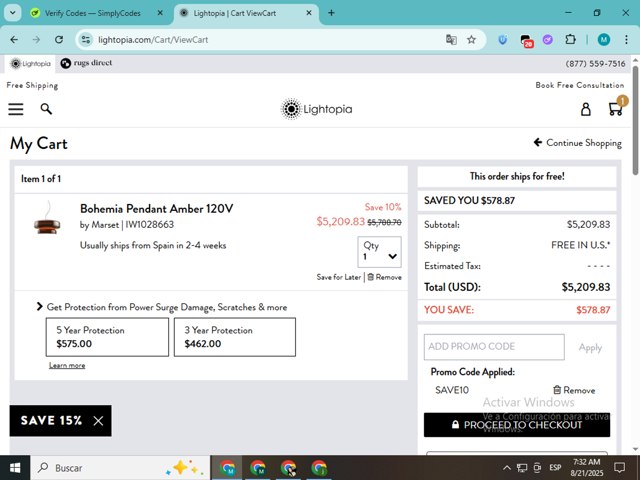Click the network icon in system tray
The image size is (640, 480).
click(522, 468)
